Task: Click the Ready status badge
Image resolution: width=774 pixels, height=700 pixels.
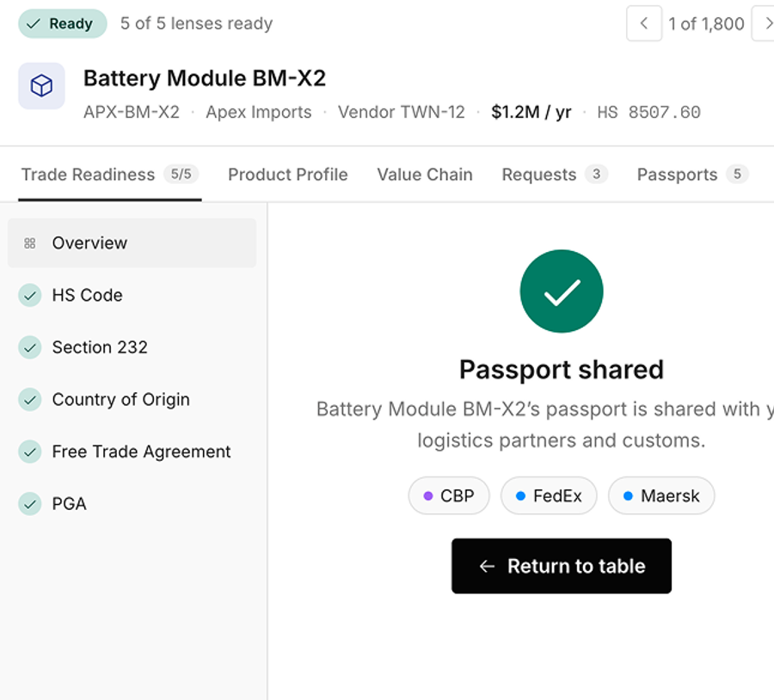Action: click(63, 23)
